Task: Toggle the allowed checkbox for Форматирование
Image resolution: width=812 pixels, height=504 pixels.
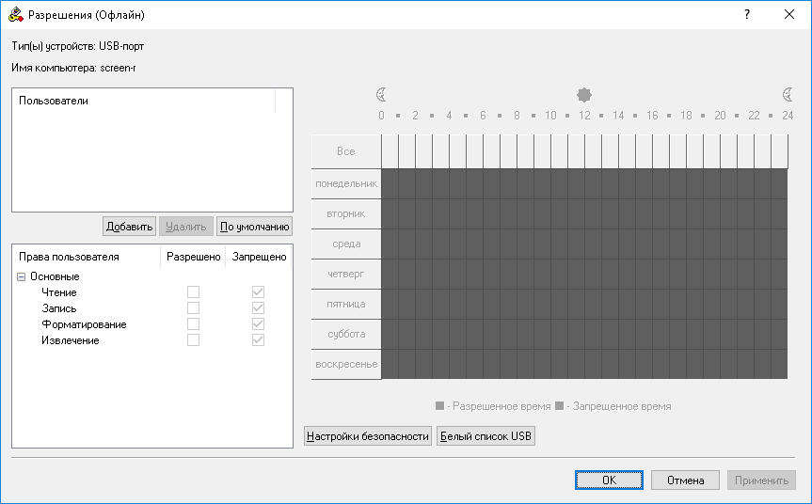Action: click(x=194, y=324)
